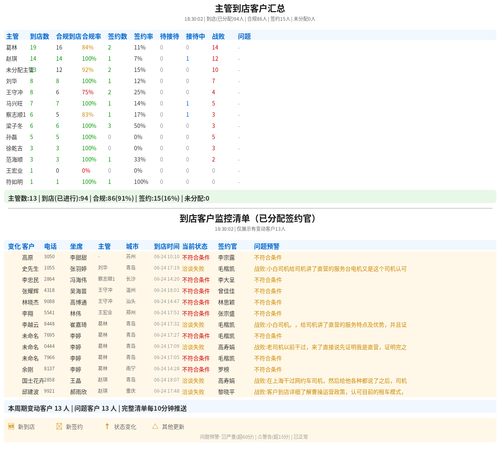Select the 待接待 column header

point(170,36)
